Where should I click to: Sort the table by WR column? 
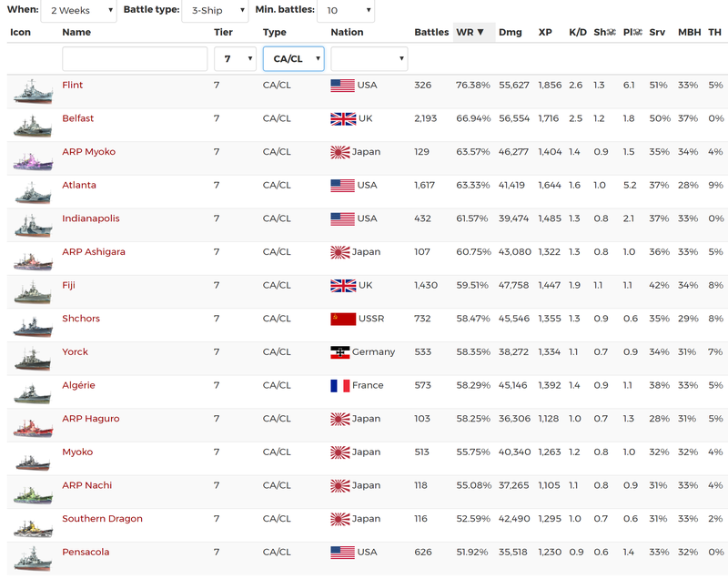tap(470, 33)
